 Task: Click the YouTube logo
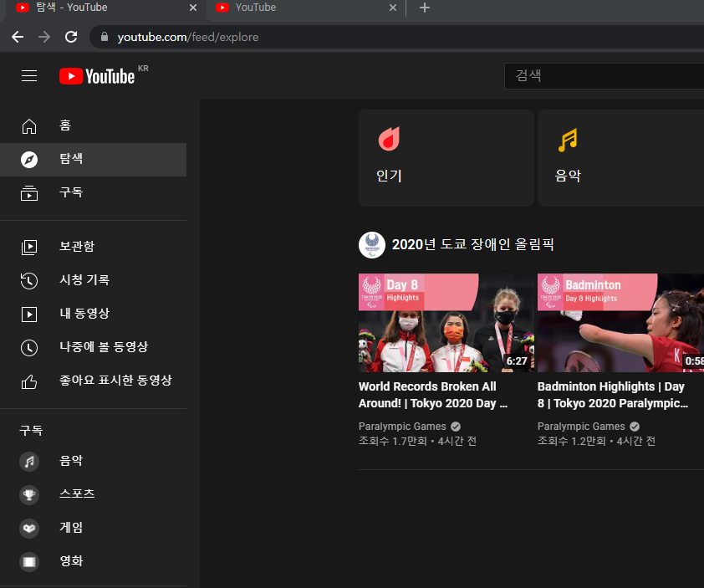click(x=98, y=76)
